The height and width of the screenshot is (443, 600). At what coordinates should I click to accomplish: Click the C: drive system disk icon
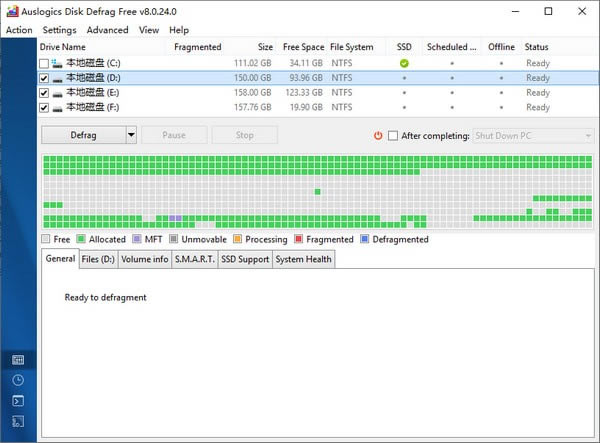pos(57,63)
